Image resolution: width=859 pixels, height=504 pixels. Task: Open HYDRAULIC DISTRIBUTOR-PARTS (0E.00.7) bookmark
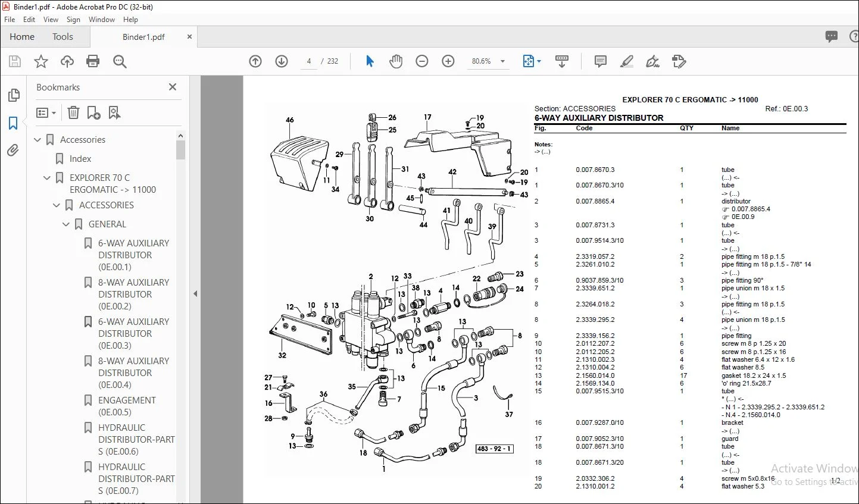pyautogui.click(x=136, y=479)
